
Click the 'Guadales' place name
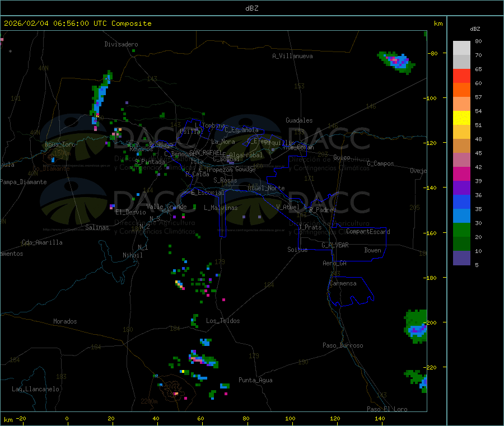coord(299,120)
